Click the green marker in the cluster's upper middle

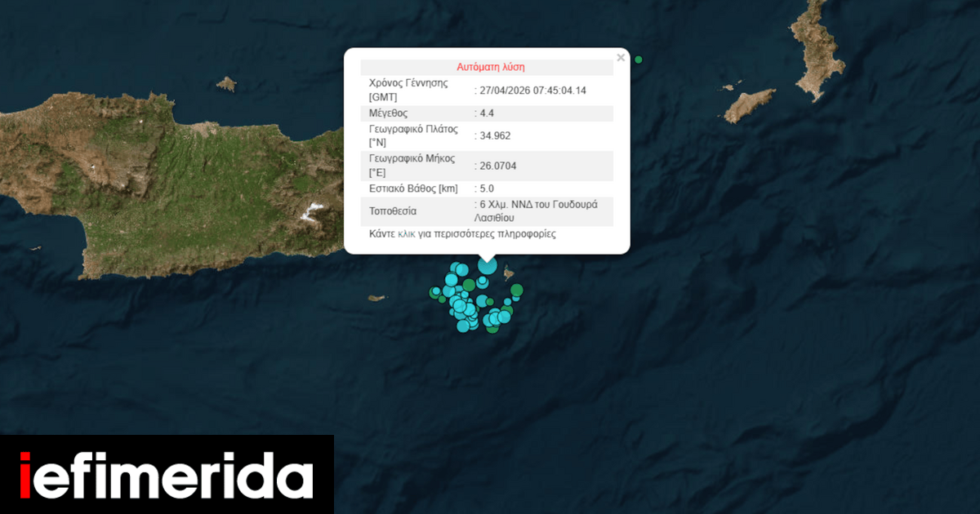[469, 285]
